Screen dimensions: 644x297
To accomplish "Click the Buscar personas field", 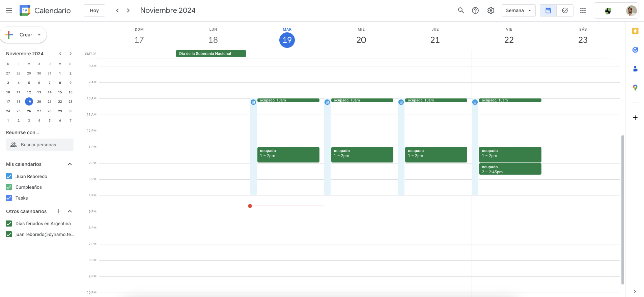I will pyautogui.click(x=40, y=145).
